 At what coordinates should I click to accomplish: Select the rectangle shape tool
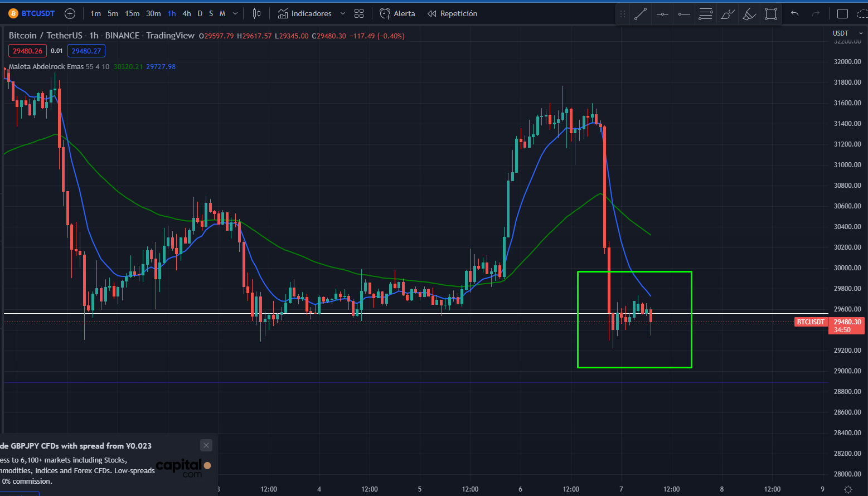click(771, 14)
